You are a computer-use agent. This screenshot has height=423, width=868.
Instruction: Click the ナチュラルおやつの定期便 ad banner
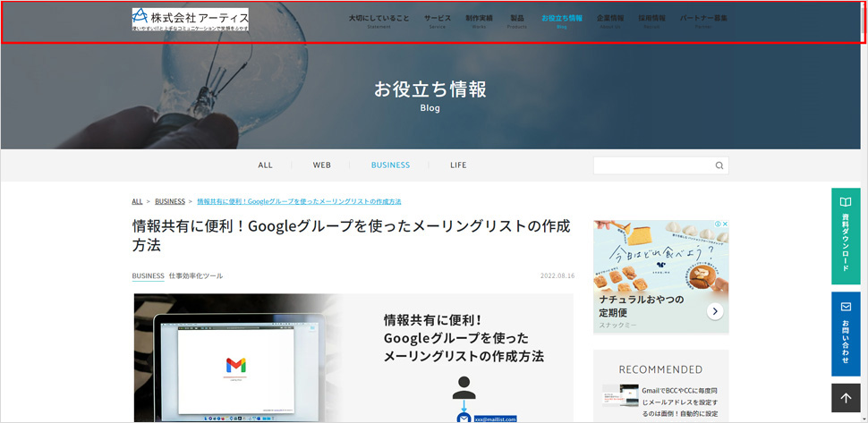(661, 276)
